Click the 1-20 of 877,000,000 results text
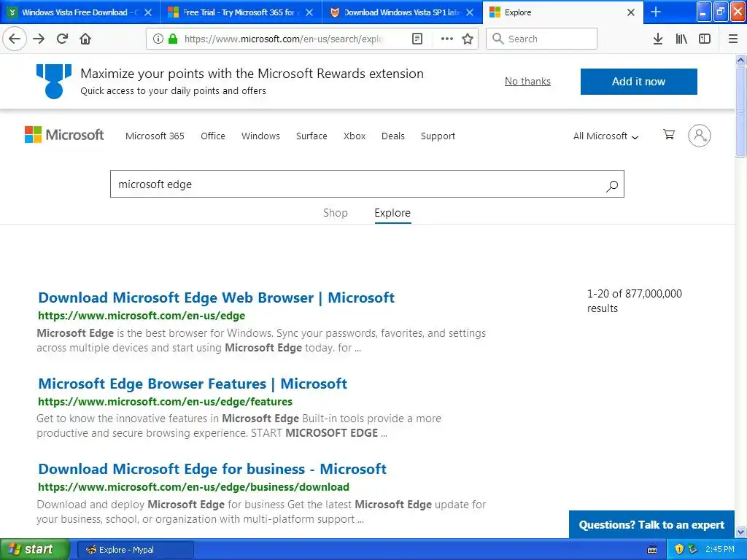 tap(634, 301)
